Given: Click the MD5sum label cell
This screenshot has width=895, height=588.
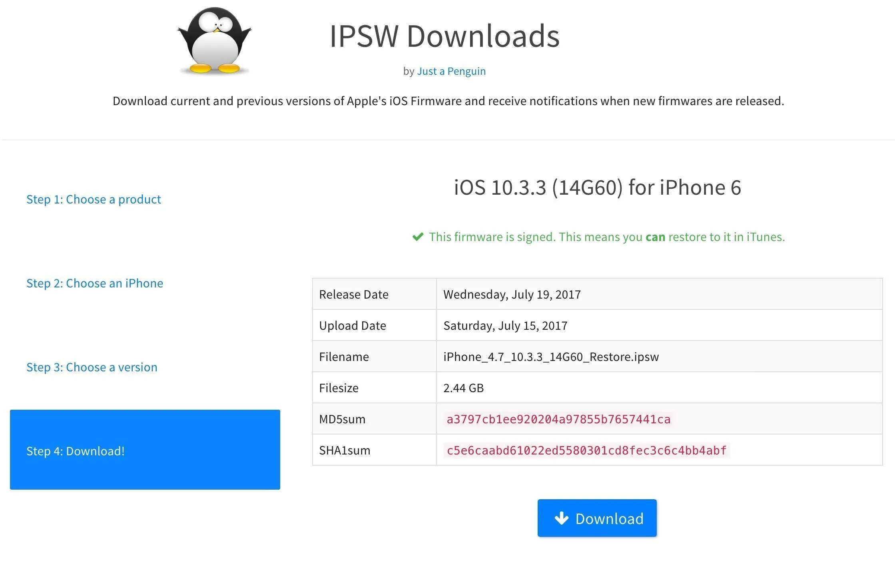Looking at the screenshot, I should [375, 419].
